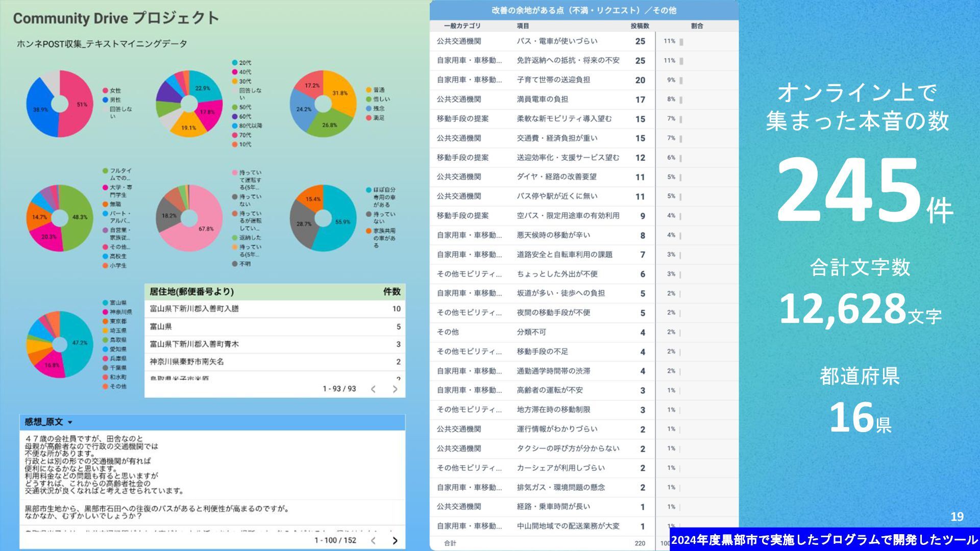The width and height of the screenshot is (980, 551).
Task: Open the 感想_原文 dropdown arrow
Action: [70, 422]
